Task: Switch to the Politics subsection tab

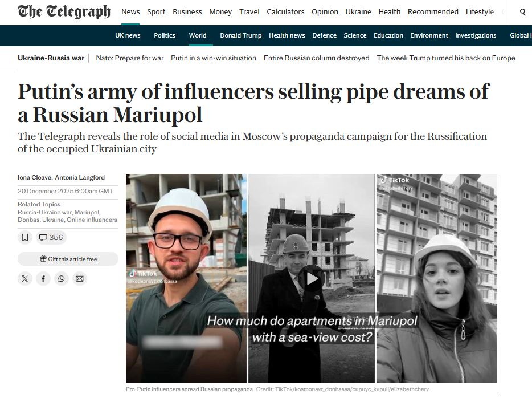Action: (165, 35)
